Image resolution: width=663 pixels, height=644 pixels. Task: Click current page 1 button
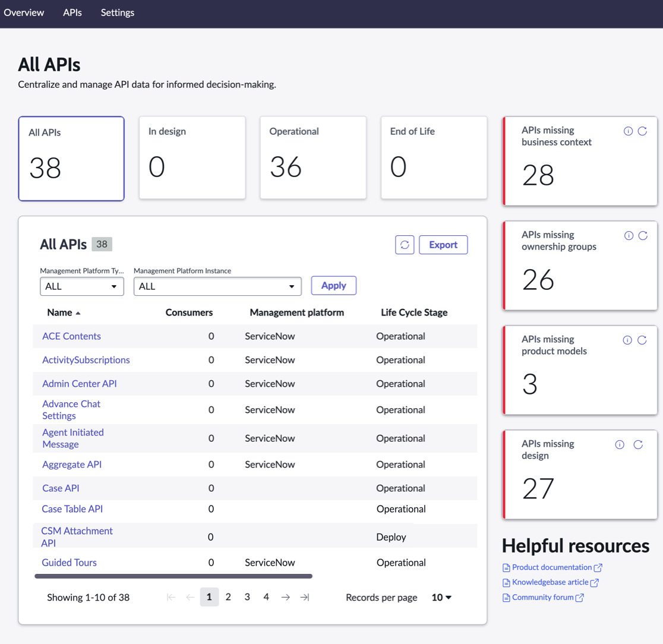point(209,597)
